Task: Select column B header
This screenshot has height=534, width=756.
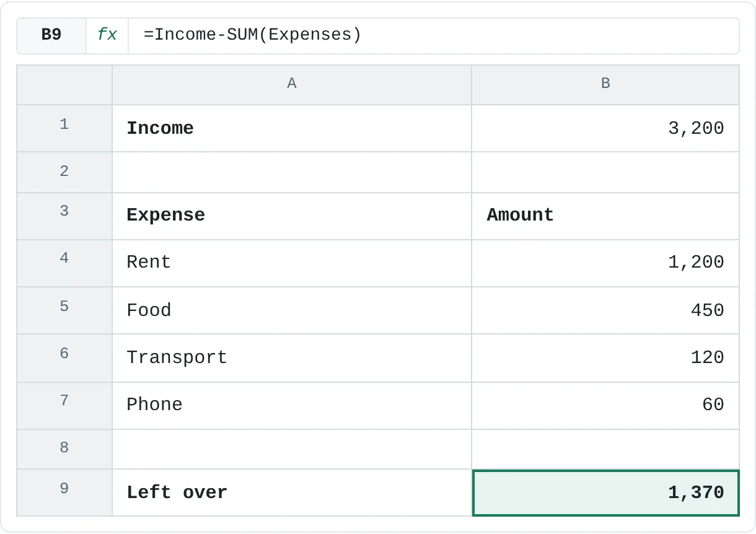Action: (x=605, y=85)
